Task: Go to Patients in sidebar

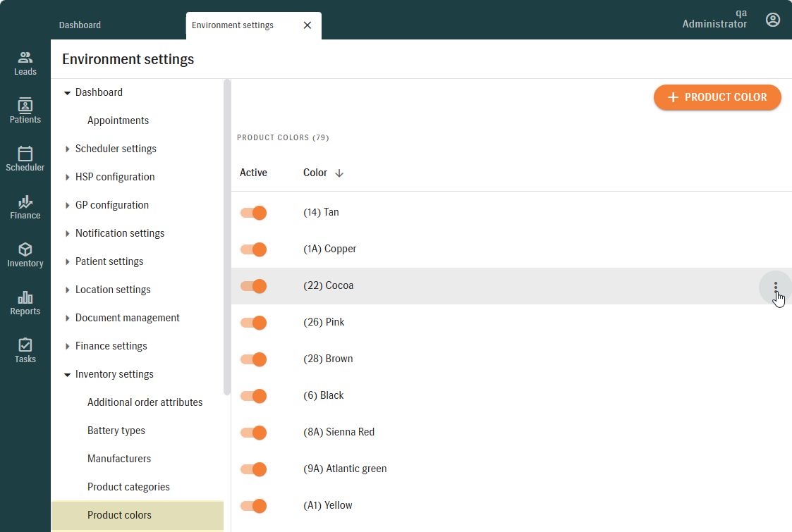Action: [25, 106]
